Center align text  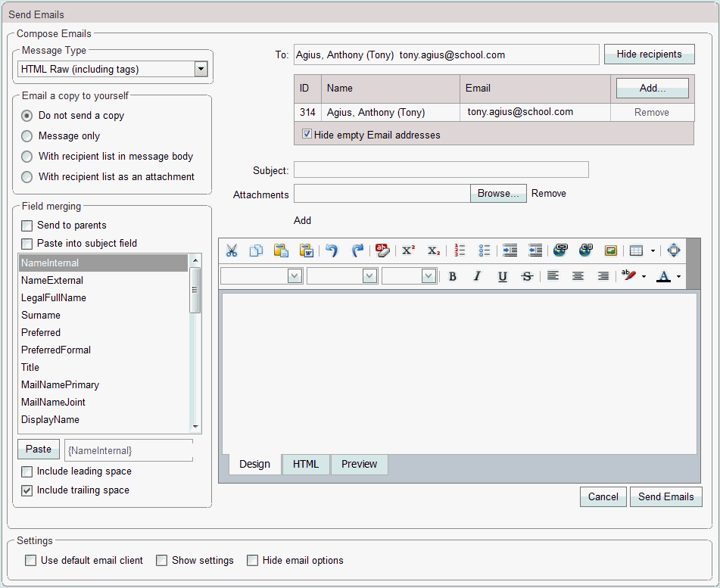[578, 276]
